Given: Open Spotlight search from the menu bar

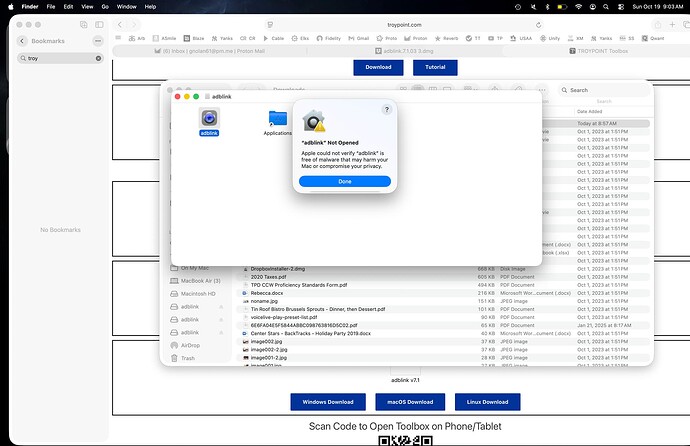Looking at the screenshot, I should coord(606,7).
